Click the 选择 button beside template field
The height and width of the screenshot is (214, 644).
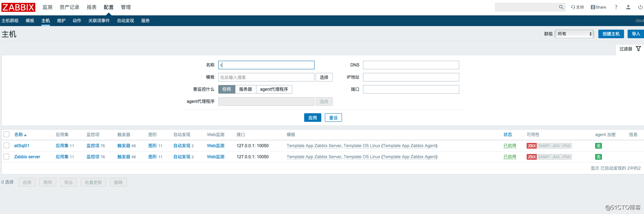[x=324, y=77]
